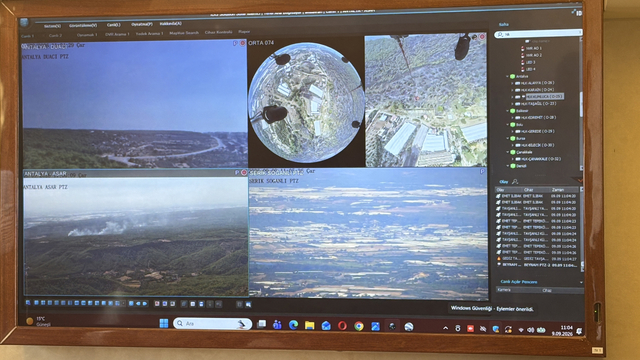This screenshot has width=640, height=360.
Task: Launch Microsoft Edge from taskbar
Action: 293,325
